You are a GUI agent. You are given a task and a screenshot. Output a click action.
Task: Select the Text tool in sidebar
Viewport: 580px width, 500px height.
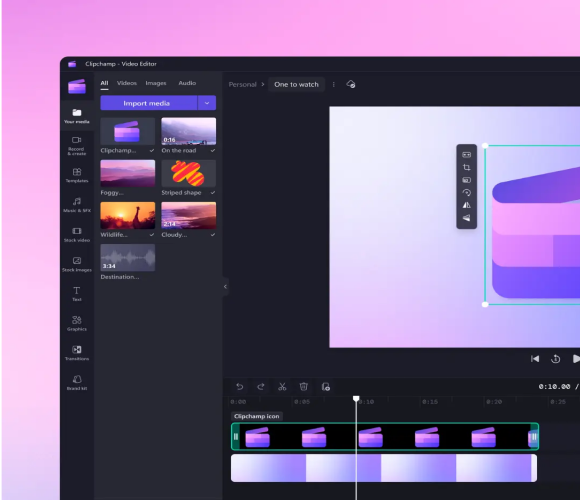tap(77, 294)
